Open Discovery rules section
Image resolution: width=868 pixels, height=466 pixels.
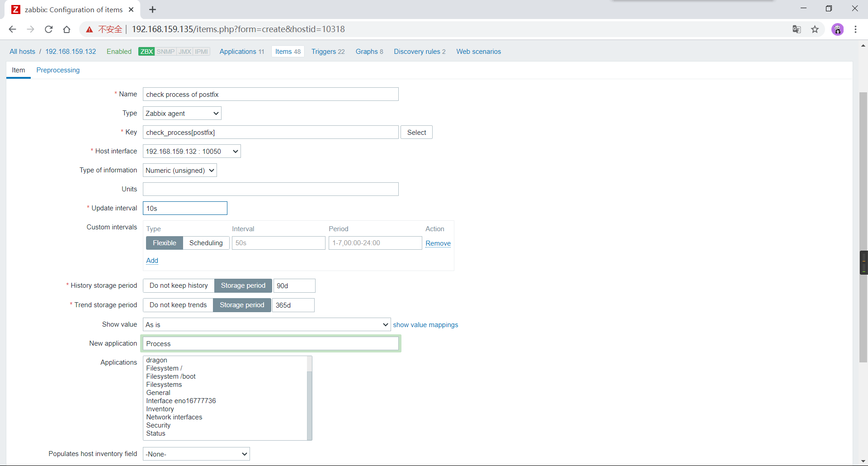[x=420, y=52]
